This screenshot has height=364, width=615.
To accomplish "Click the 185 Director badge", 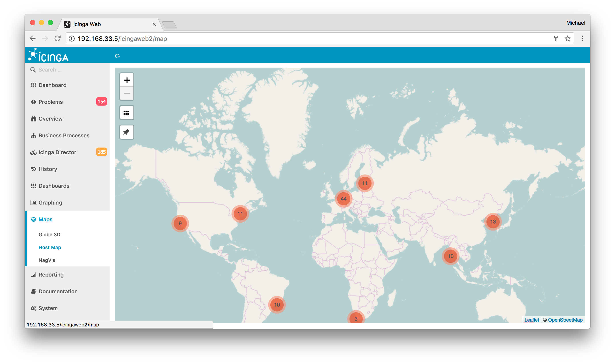I will pos(102,152).
